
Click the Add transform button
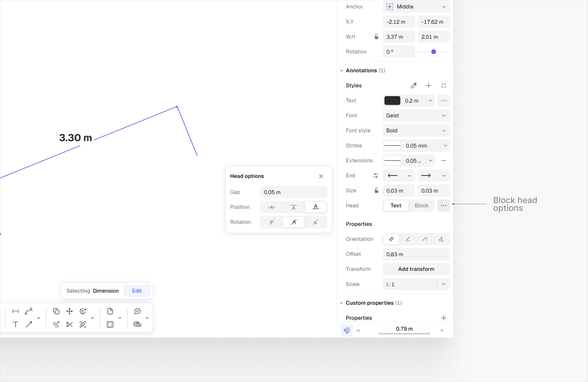coord(416,269)
